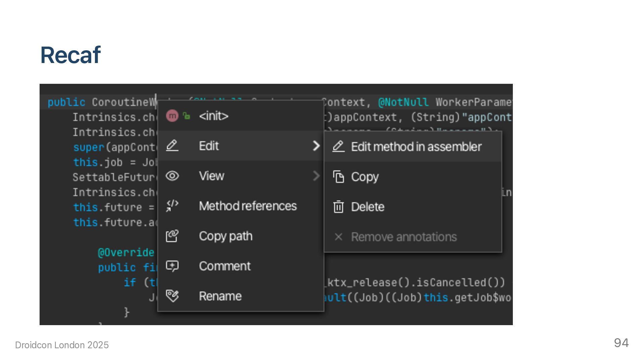This screenshot has height=362, width=644.
Task: Click the Method references code icon
Action: pyautogui.click(x=172, y=206)
